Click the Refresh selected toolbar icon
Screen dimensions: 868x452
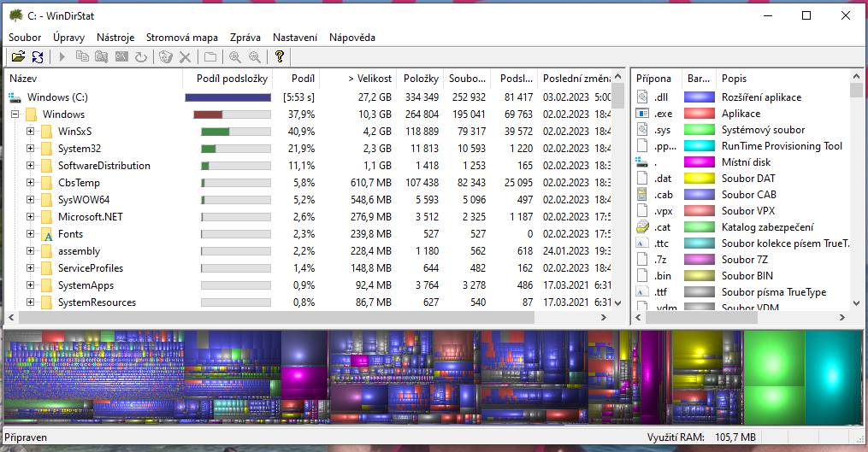[141, 56]
